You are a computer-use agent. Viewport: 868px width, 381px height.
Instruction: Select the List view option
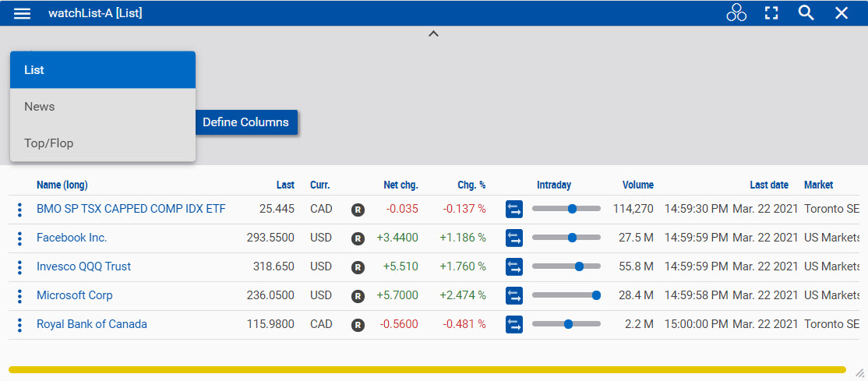[103, 70]
